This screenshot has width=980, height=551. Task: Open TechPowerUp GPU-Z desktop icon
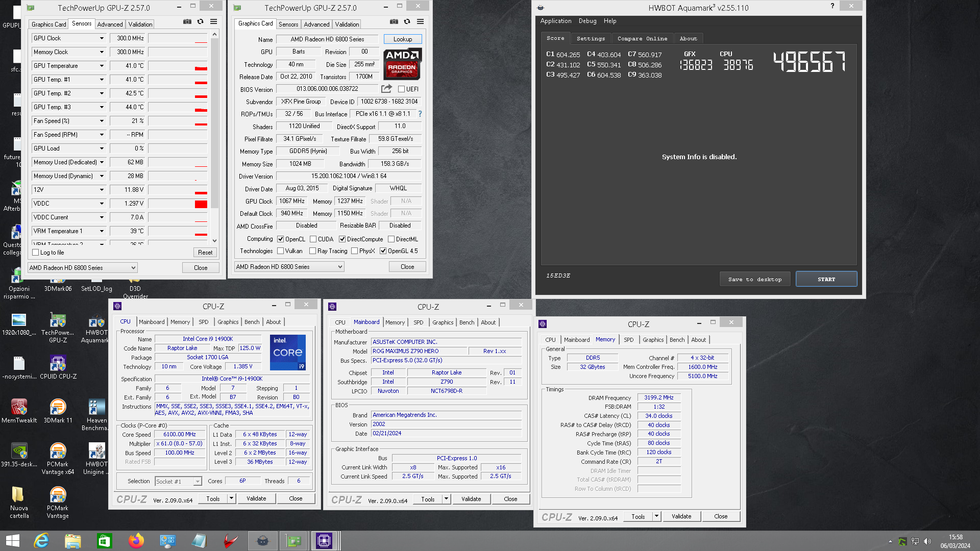coord(58,327)
